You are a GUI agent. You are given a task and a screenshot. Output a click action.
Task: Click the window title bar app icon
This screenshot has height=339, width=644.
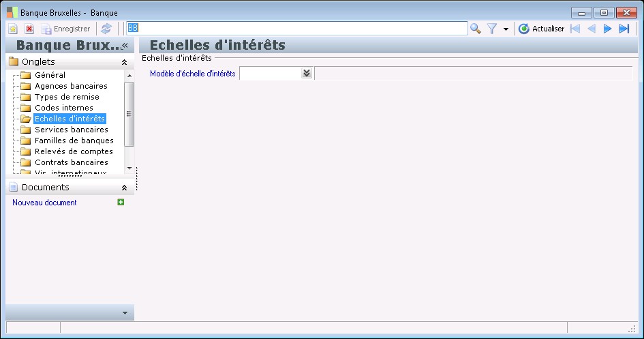[x=12, y=12]
